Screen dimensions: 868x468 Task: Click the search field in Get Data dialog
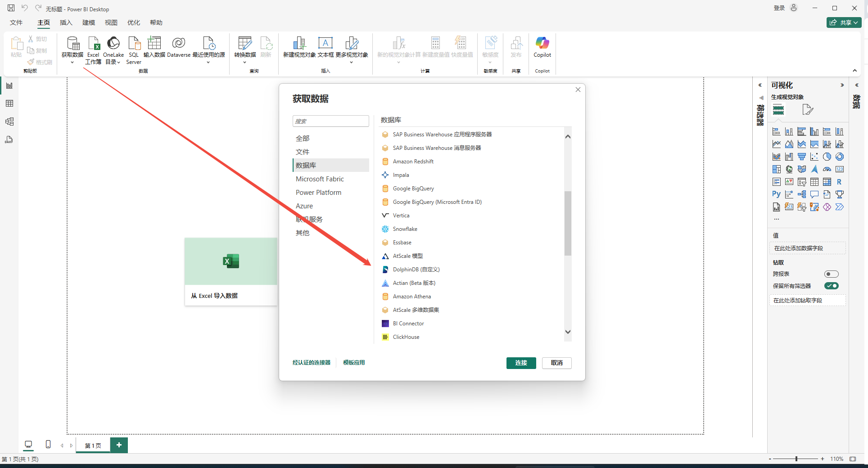tap(331, 121)
